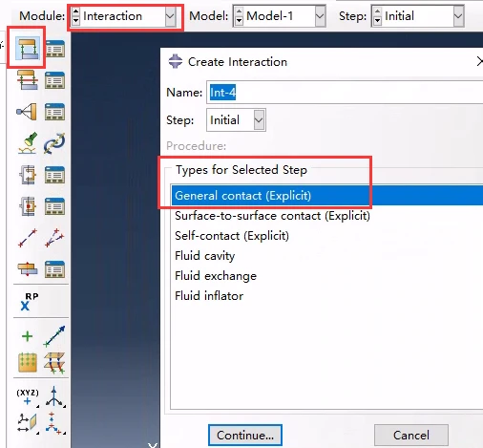Choose Self-contact (Explicit) type

tap(327, 236)
